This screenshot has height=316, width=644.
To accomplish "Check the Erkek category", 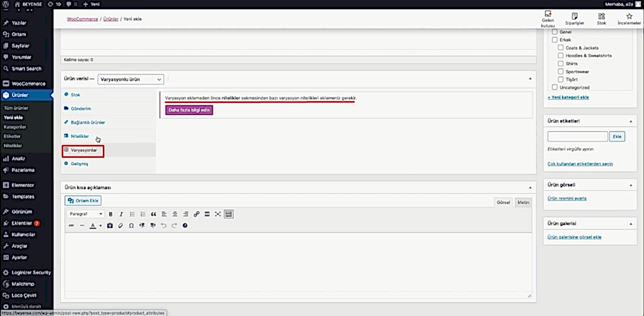I will (555, 40).
